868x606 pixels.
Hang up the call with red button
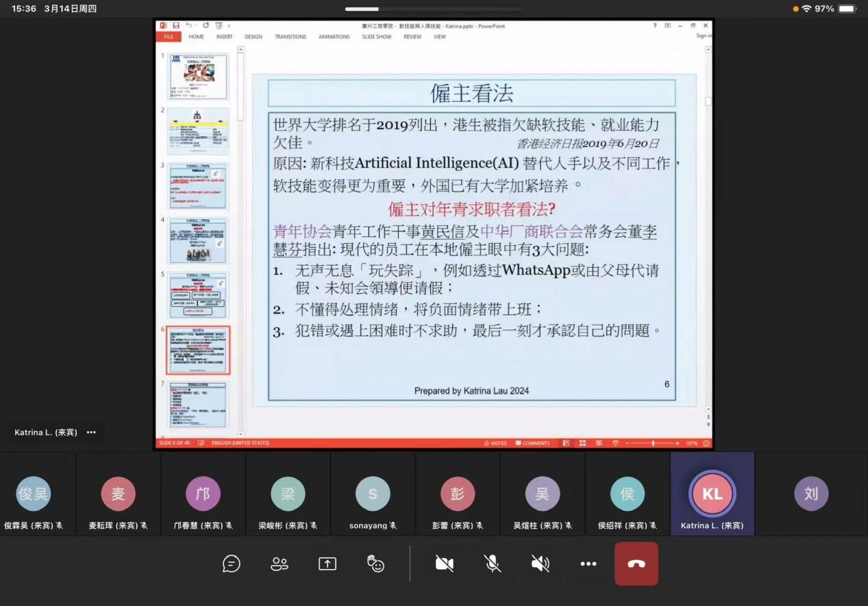636,564
